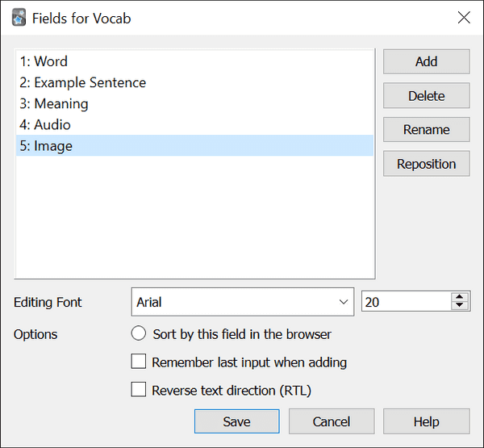The height and width of the screenshot is (448, 484).
Task: Enable Reverse text direction (RTL) checkbox
Action: 138,390
